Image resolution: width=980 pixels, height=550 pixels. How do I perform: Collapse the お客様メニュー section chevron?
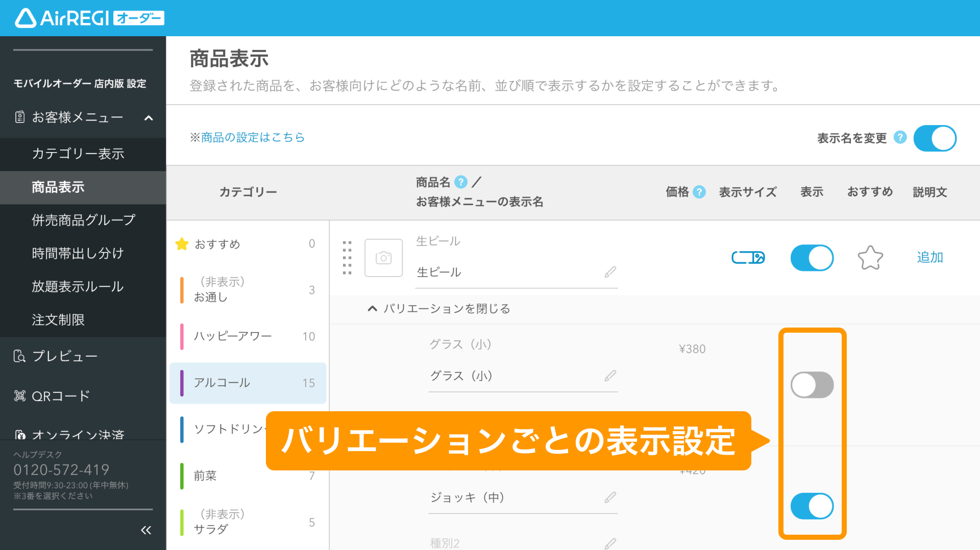point(149,118)
